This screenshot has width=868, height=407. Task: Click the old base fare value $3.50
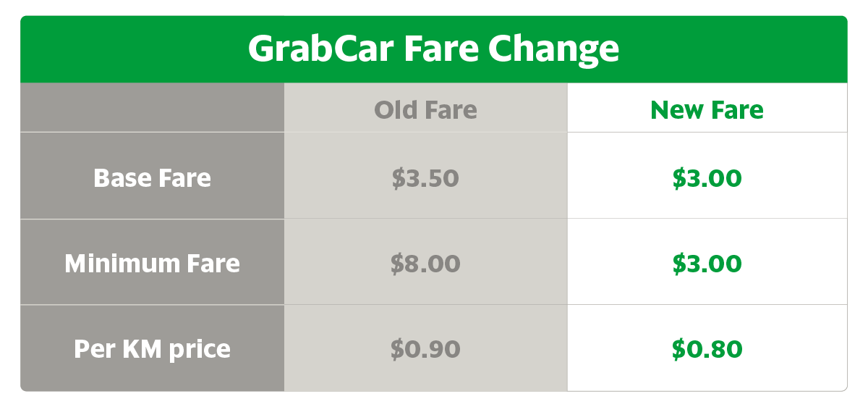click(425, 178)
